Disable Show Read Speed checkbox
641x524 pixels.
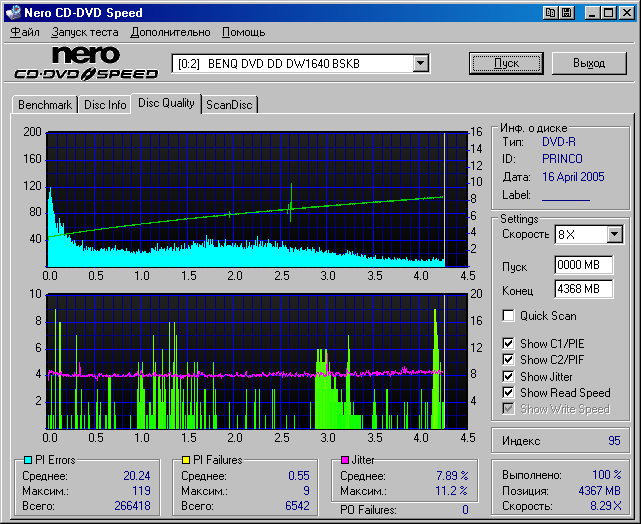coord(509,393)
